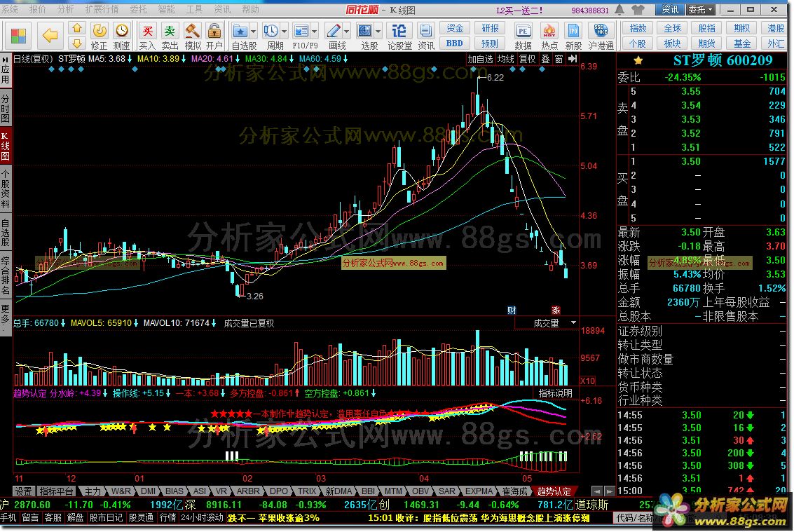Click the 研报 research report button
This screenshot has height=532, width=794.
[490, 28]
